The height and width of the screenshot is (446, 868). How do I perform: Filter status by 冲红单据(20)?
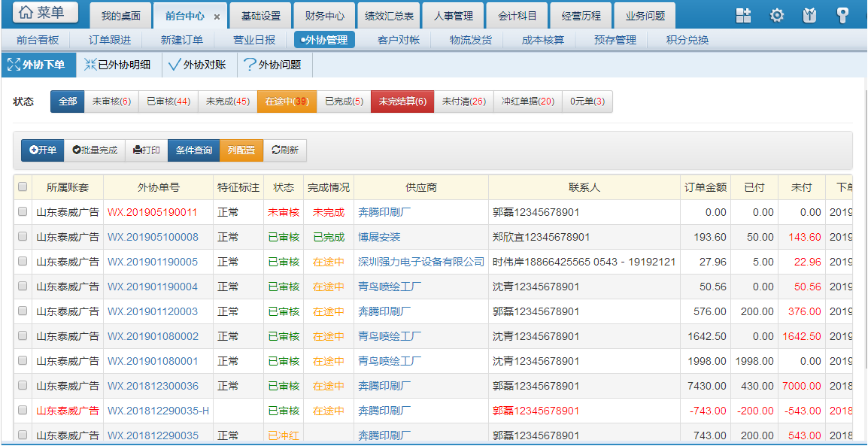tap(527, 102)
